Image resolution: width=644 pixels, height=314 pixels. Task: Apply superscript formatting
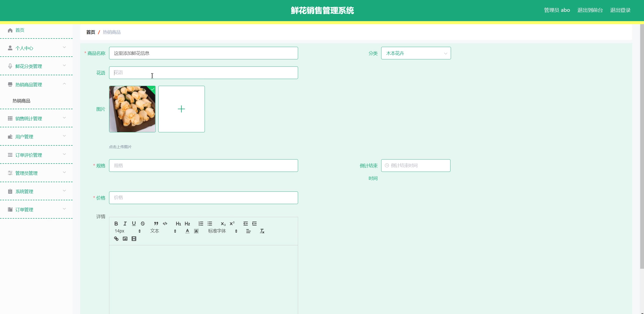point(232,223)
